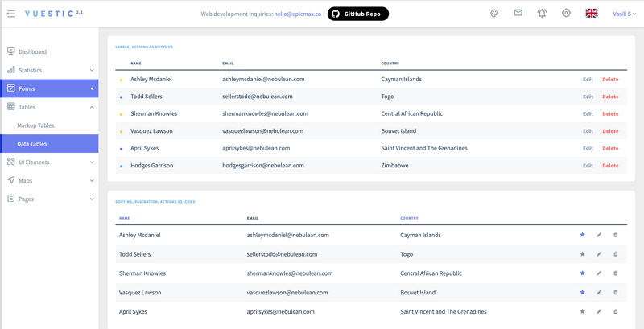Open the VUESTIC logo home link
Viewport: 644px width, 329px height.
(54, 14)
